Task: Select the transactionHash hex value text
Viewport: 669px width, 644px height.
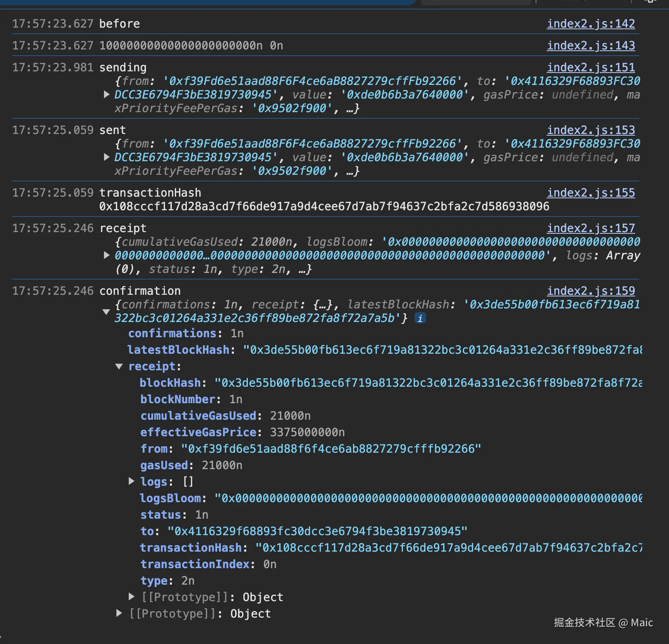Action: click(x=324, y=206)
